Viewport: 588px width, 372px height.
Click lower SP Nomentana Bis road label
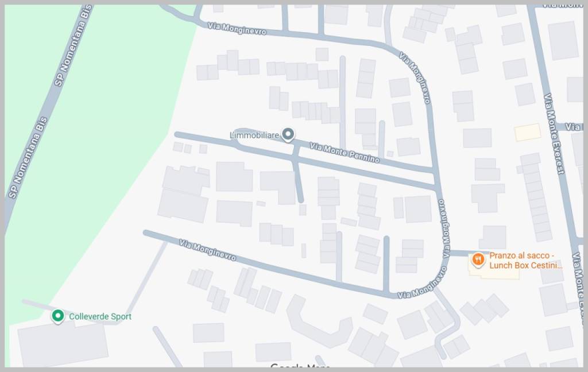pyautogui.click(x=29, y=157)
